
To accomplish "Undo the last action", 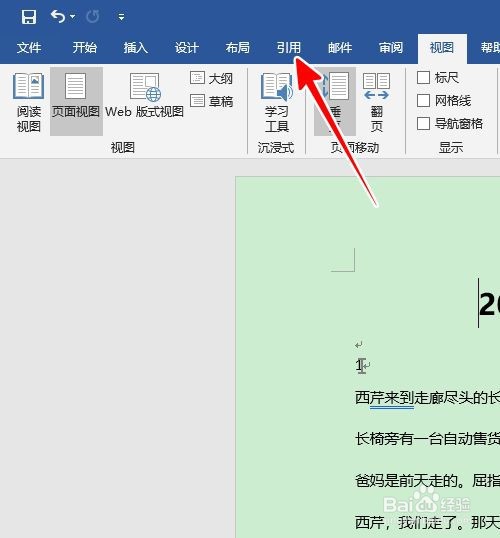I will tap(58, 16).
